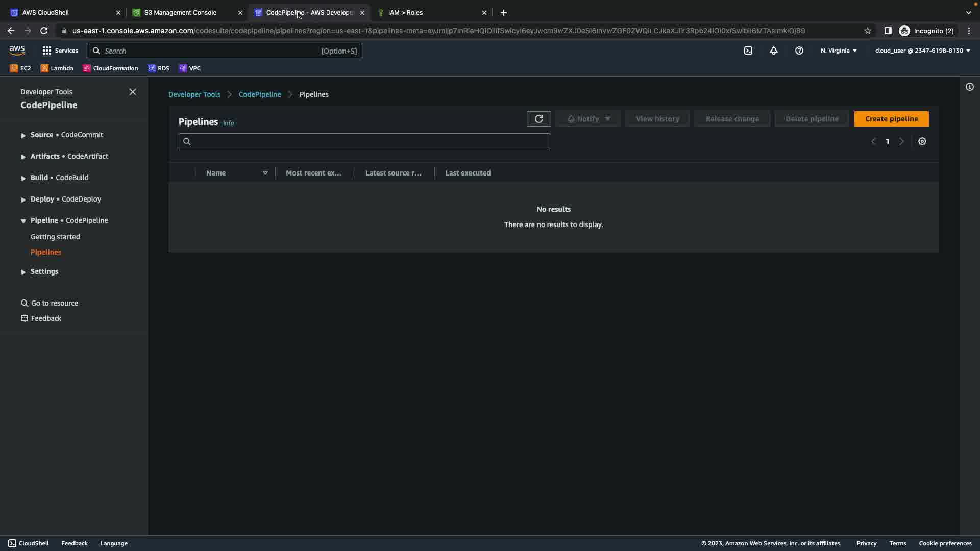The width and height of the screenshot is (980, 551).
Task: Open Getting started in sidebar
Action: 55,237
